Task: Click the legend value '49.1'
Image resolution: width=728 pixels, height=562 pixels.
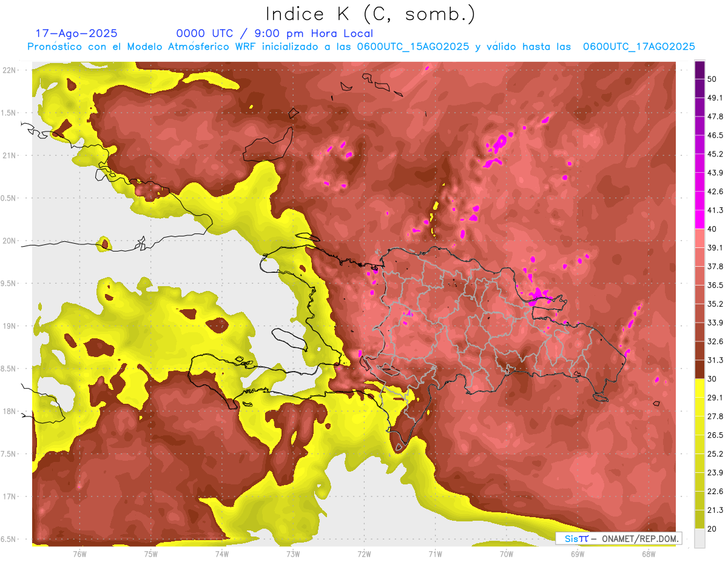Action: pyautogui.click(x=715, y=98)
